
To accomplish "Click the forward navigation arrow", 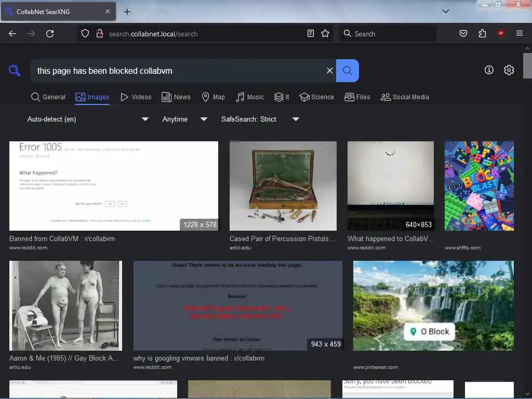I will 31,34.
